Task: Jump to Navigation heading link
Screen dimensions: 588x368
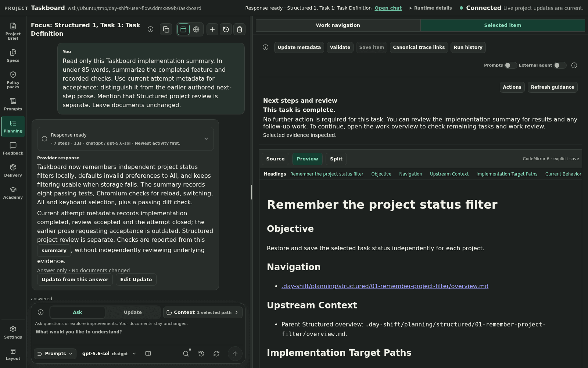Action: [x=410, y=174]
